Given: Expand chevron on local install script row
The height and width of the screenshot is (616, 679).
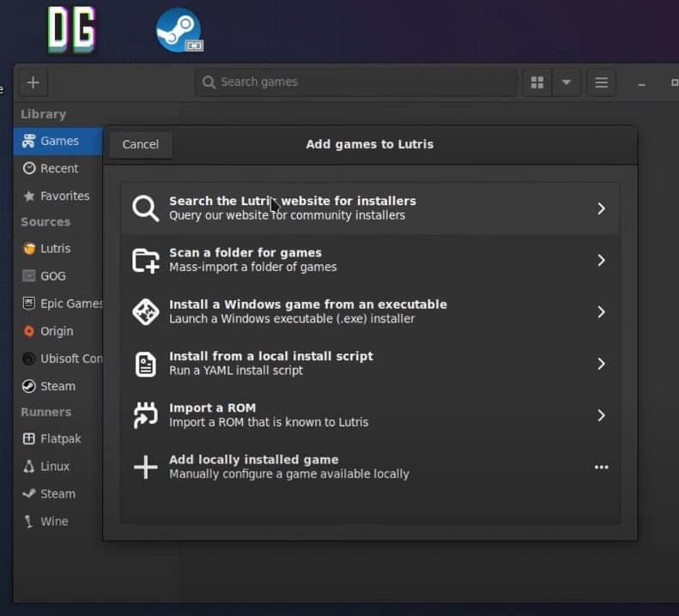Looking at the screenshot, I should [x=601, y=364].
